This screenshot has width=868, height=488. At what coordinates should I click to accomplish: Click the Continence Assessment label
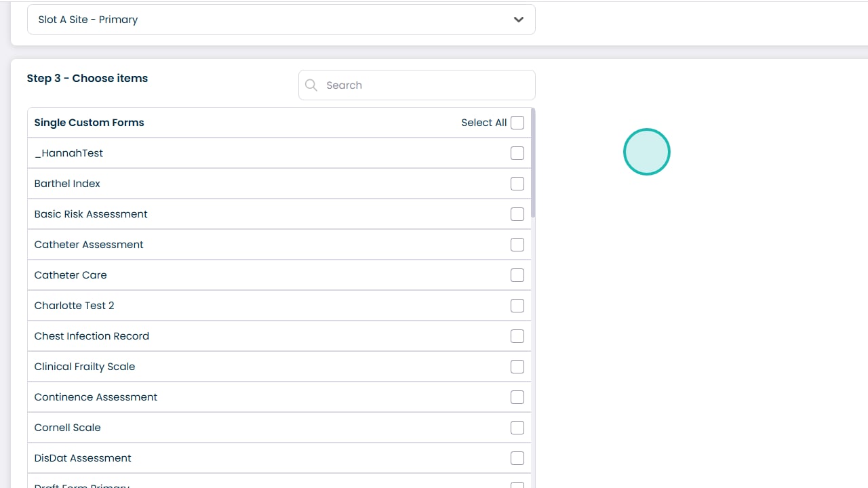click(96, 397)
